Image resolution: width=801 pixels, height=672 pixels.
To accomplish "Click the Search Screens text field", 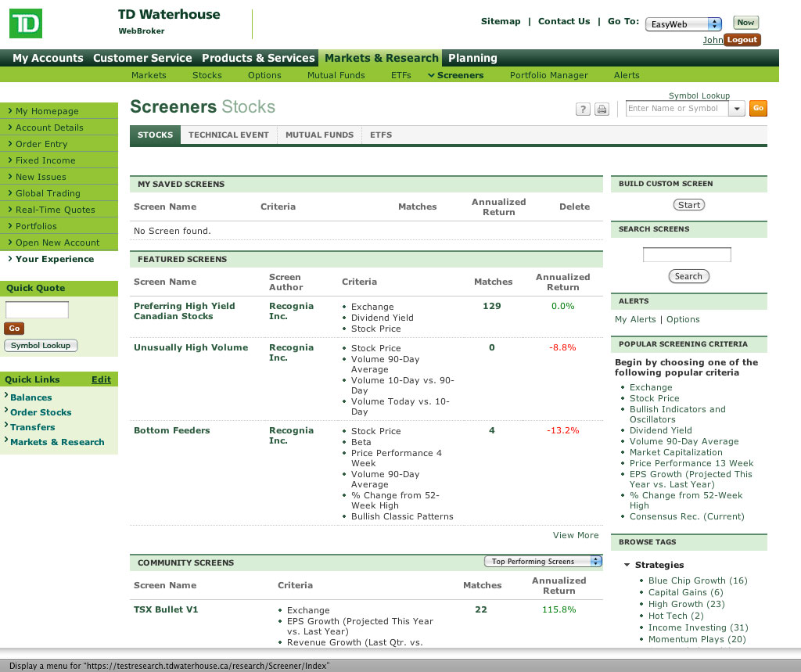I will [687, 254].
